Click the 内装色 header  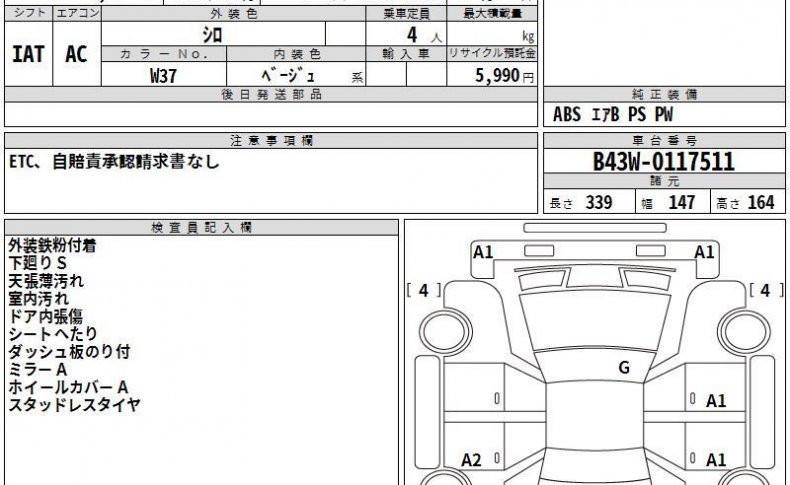click(x=297, y=54)
